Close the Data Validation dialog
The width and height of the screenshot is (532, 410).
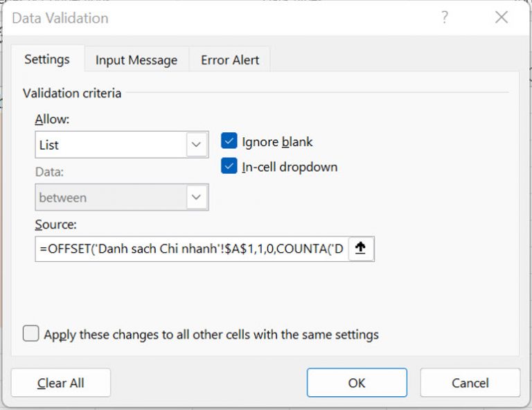(502, 17)
